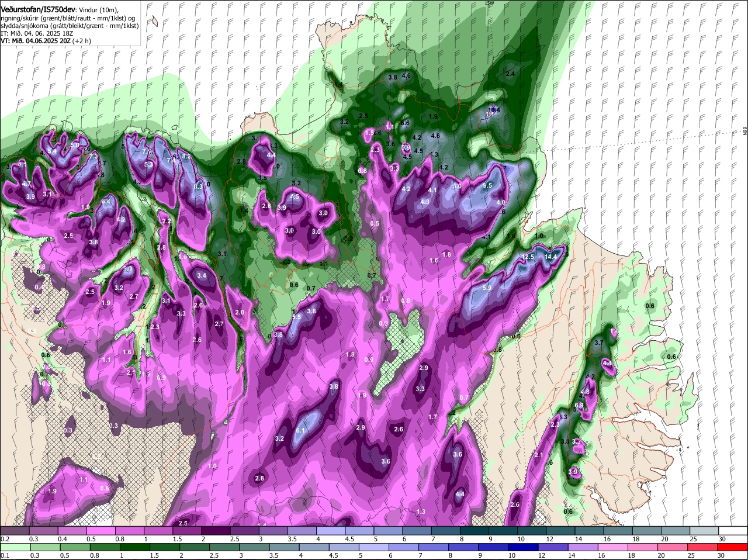The height and width of the screenshot is (560, 748).
Task: Click the 6.4 value label
Action: click(106, 201)
